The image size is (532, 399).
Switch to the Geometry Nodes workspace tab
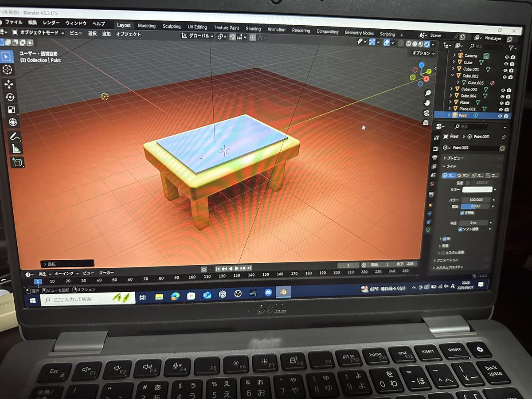point(359,33)
